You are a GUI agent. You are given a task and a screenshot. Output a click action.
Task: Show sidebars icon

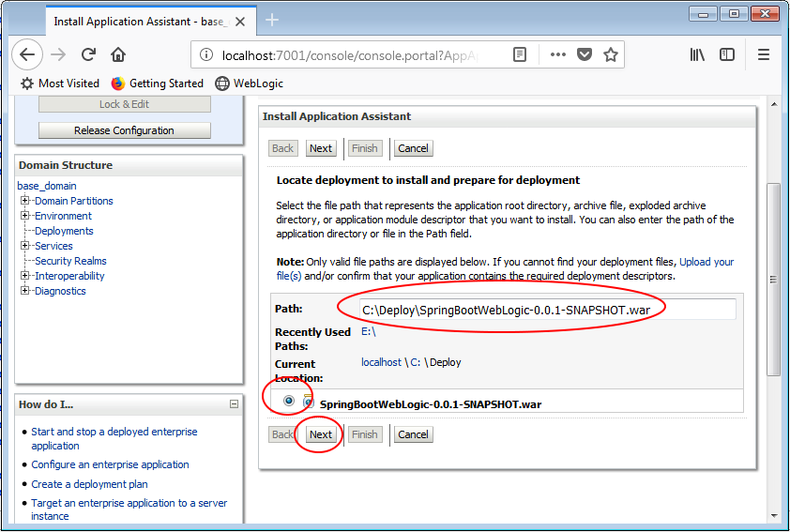(x=727, y=54)
